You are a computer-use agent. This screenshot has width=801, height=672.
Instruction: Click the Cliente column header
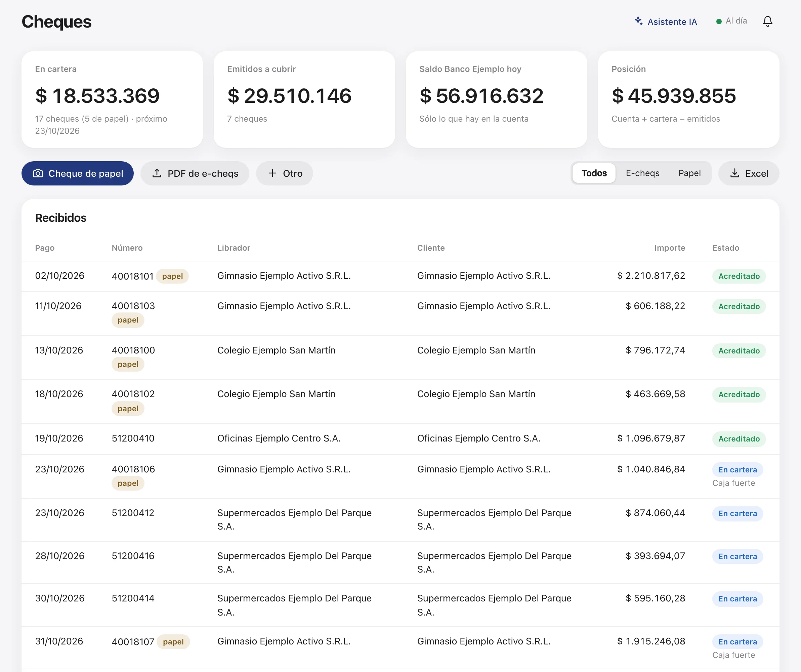[431, 248]
